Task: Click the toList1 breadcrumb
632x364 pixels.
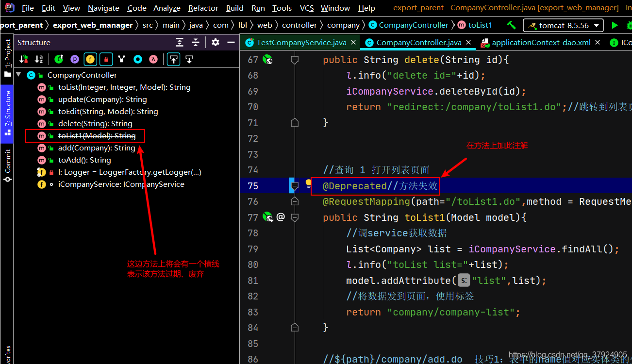Action: (475, 25)
